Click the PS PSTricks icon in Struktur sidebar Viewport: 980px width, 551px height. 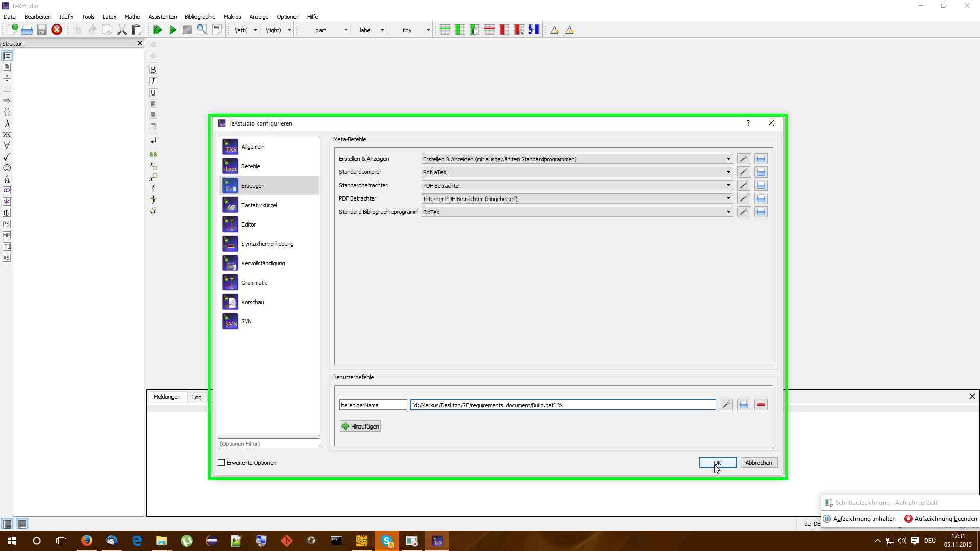pyautogui.click(x=7, y=224)
